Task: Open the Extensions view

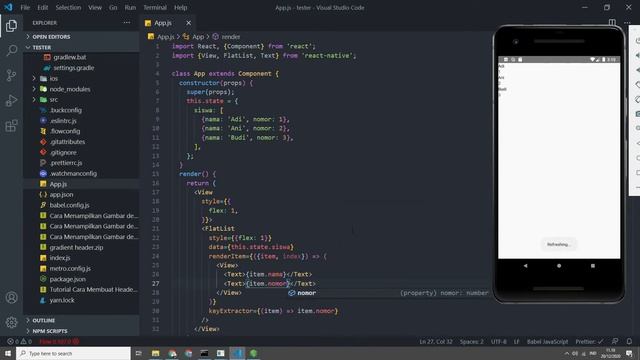Action: tap(11, 125)
